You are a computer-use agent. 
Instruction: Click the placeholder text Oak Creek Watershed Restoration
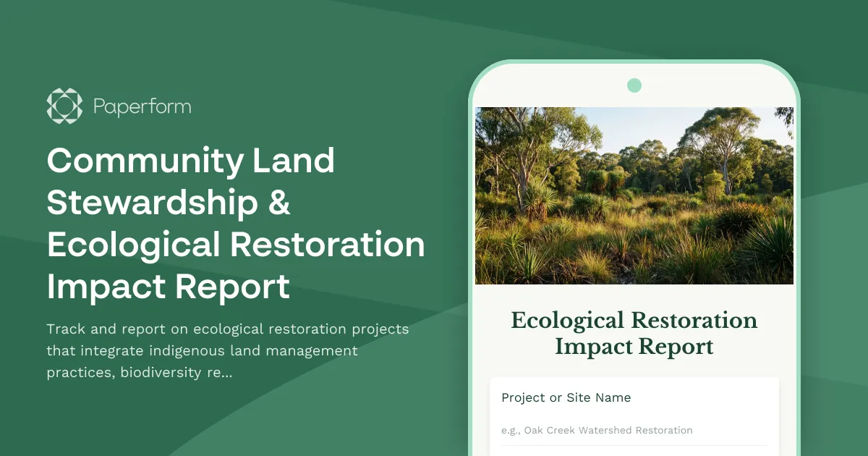pos(596,430)
